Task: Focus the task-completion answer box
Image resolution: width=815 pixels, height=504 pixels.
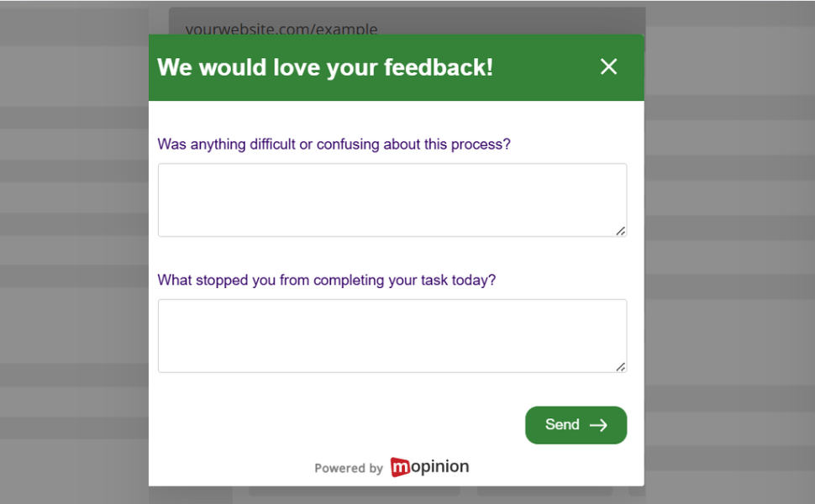Action: tap(392, 334)
